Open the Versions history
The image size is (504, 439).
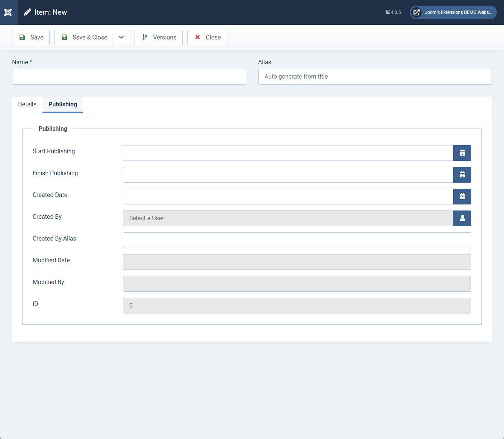pos(159,38)
